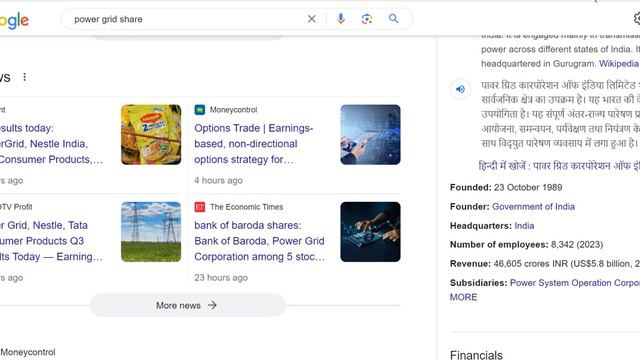The image size is (640, 360).
Task: Expand subsidiaries with the MORE link
Action: coord(463,297)
